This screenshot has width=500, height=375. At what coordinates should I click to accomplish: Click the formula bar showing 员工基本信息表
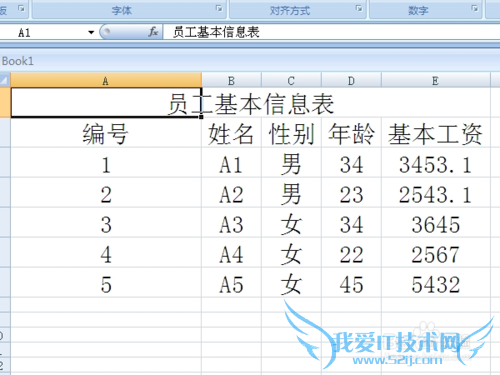pos(331,32)
